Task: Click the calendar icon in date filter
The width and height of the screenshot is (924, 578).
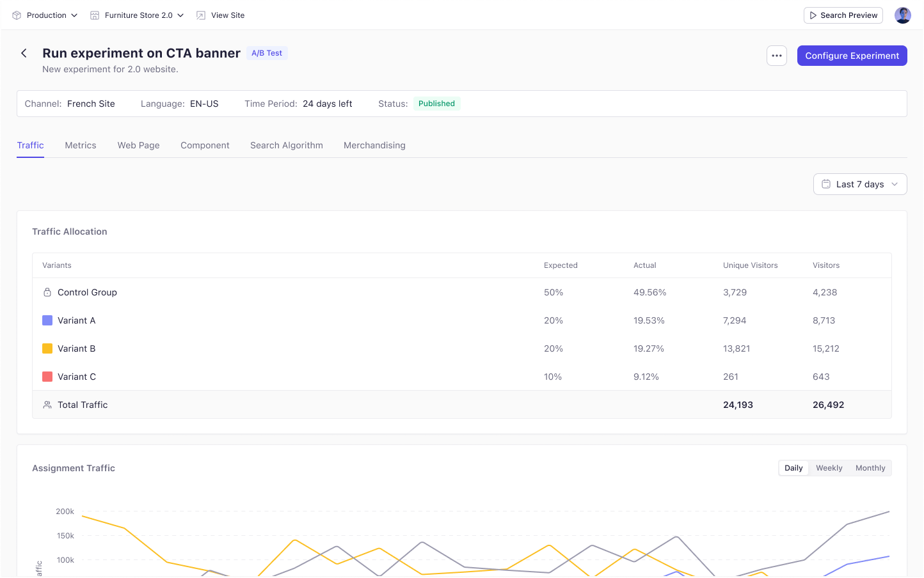Action: click(826, 184)
